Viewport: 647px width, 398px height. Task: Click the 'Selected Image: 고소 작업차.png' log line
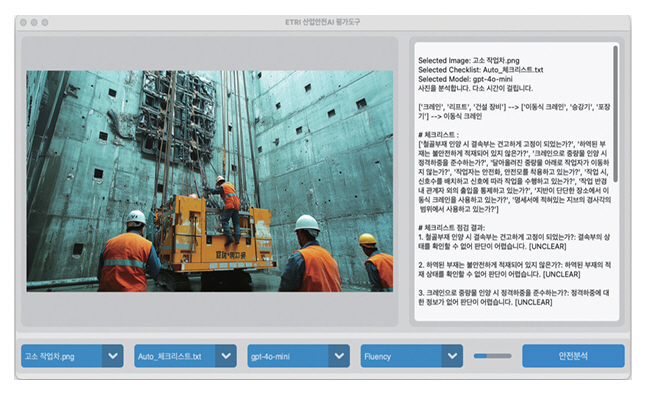(x=469, y=60)
